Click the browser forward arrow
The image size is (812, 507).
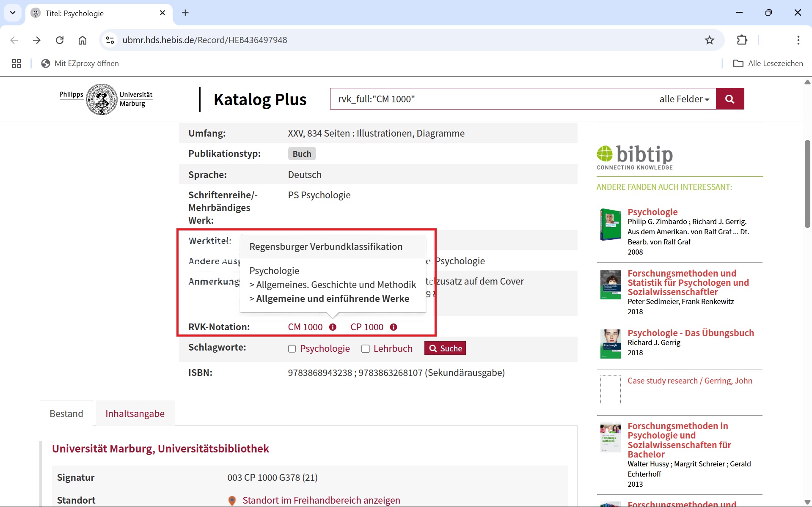[37, 40]
